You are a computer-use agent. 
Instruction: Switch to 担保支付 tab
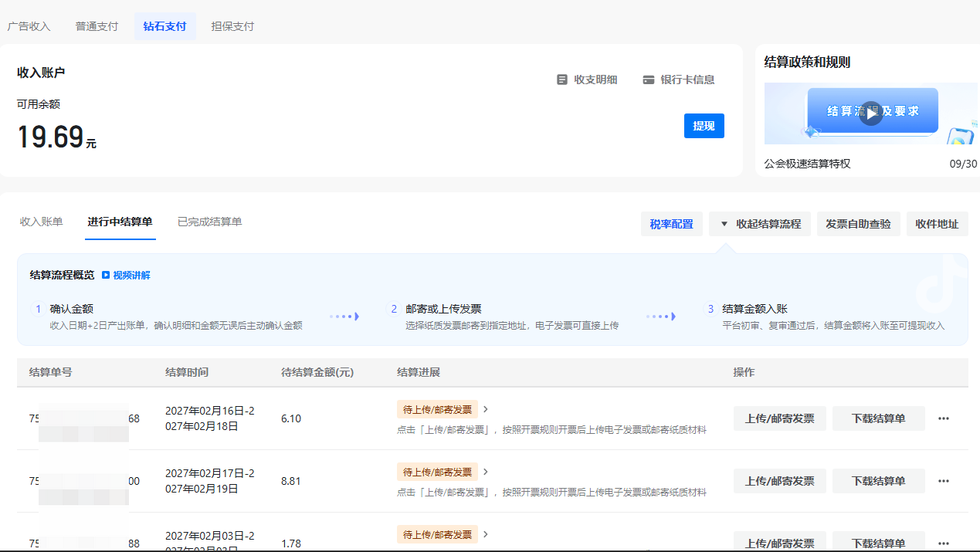pos(232,26)
